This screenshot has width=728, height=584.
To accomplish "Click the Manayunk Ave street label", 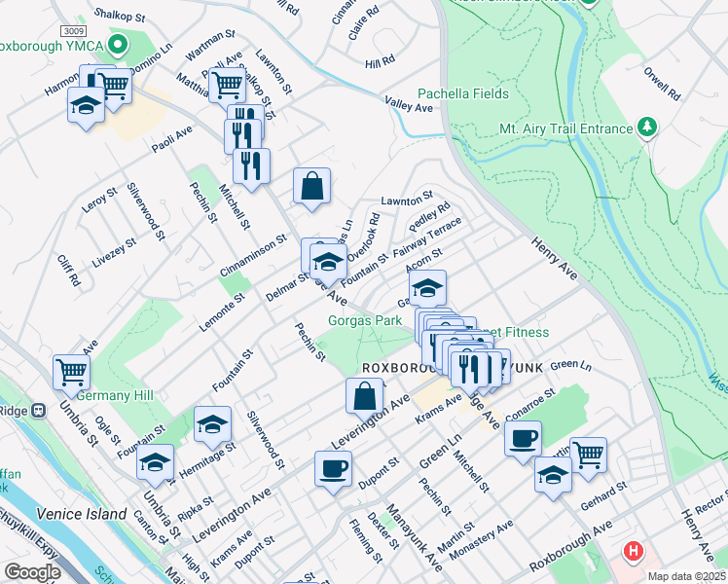I will coord(415,537).
